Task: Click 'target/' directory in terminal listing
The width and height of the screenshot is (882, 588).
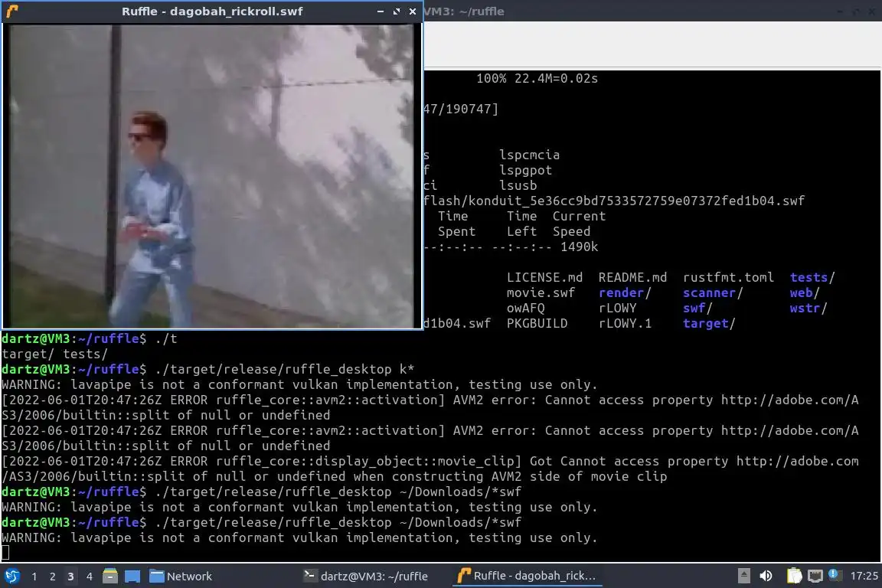Action: point(709,324)
